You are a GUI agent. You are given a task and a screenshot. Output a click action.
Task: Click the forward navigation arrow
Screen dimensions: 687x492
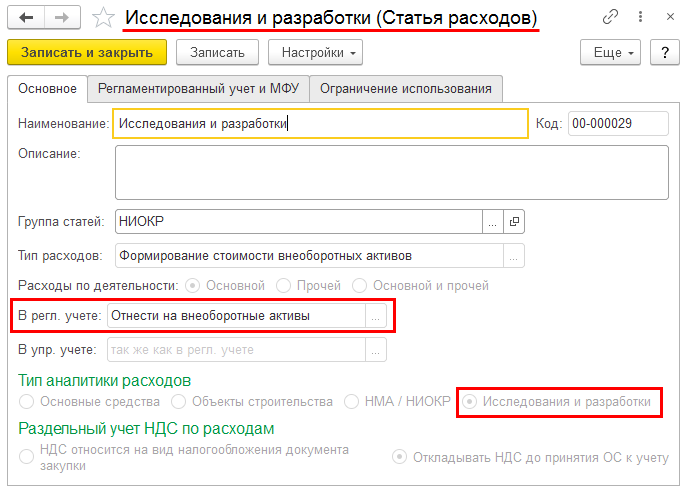click(x=62, y=18)
